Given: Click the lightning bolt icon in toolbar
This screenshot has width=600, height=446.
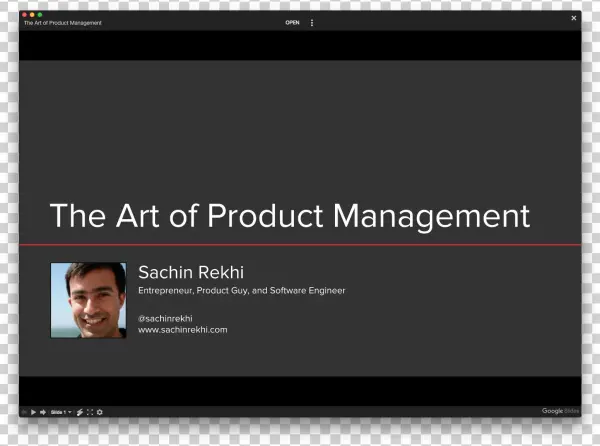Looking at the screenshot, I should click(79, 411).
